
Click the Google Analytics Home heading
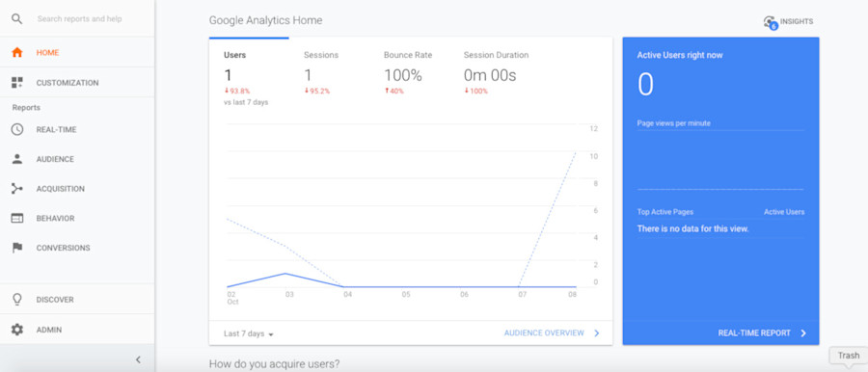tap(266, 20)
